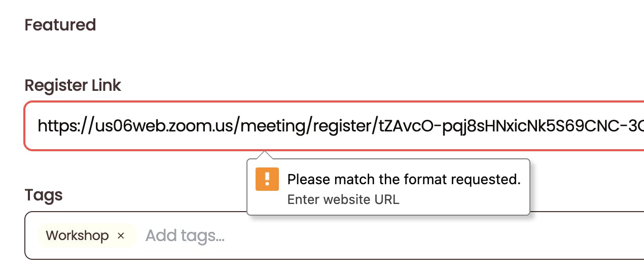Screen dimensions: 644x272
Task: Remove the Workshop tag with its ×
Action: [x=121, y=235]
